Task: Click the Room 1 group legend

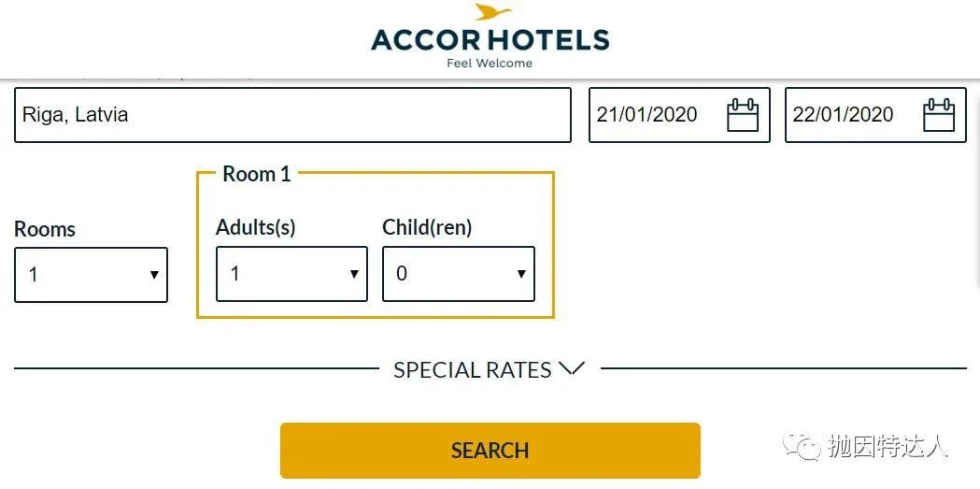Action: tap(257, 174)
